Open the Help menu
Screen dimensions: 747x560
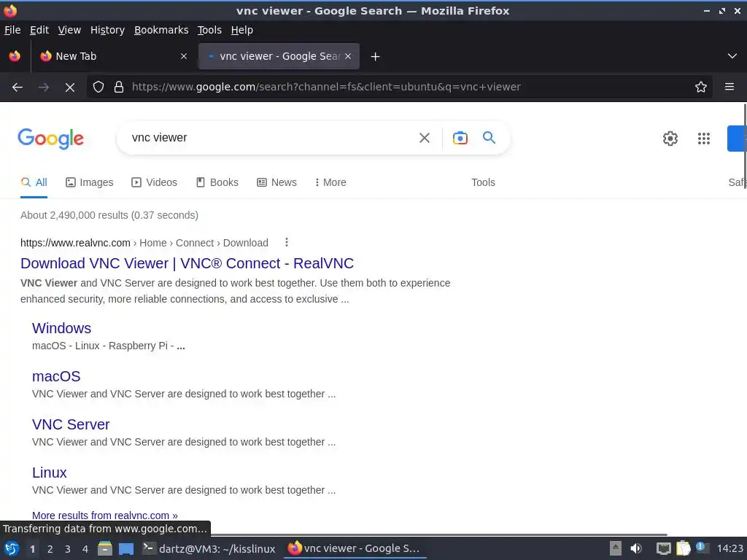coord(241,30)
